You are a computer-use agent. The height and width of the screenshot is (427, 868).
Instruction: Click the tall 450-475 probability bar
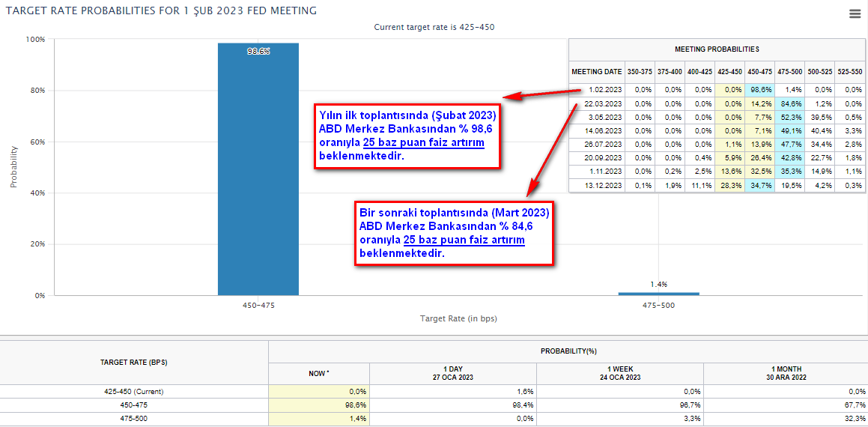258,169
